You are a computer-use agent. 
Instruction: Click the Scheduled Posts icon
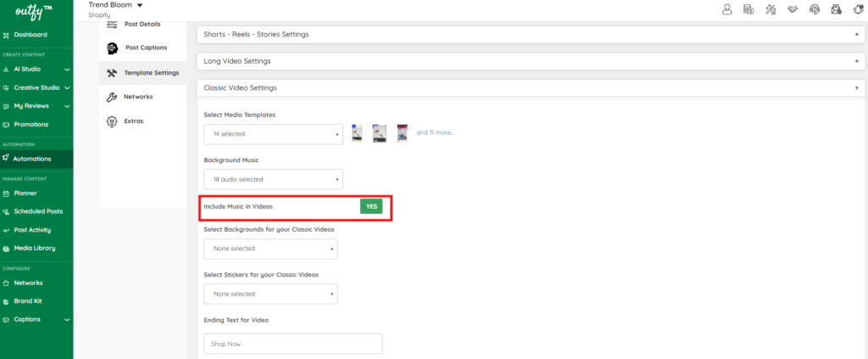6,211
